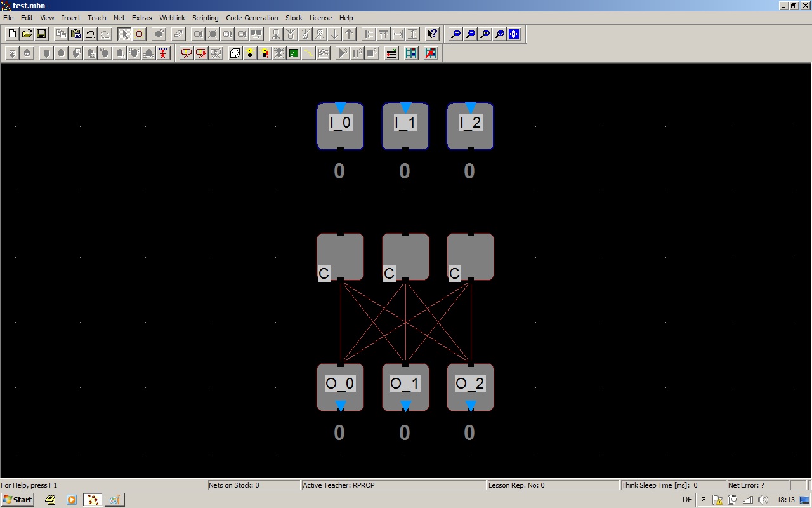Save the network with the floppy disk icon
812x508 pixels.
point(41,34)
